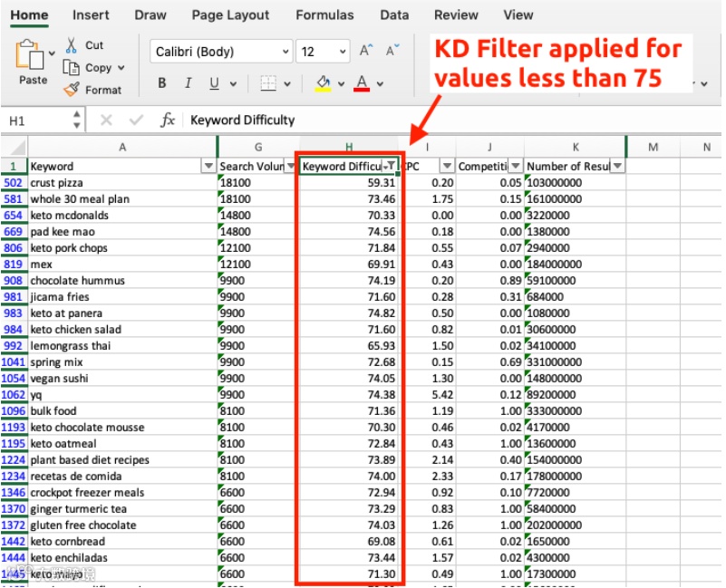The image size is (726, 588).
Task: Select row header 1041
Action: 14,362
